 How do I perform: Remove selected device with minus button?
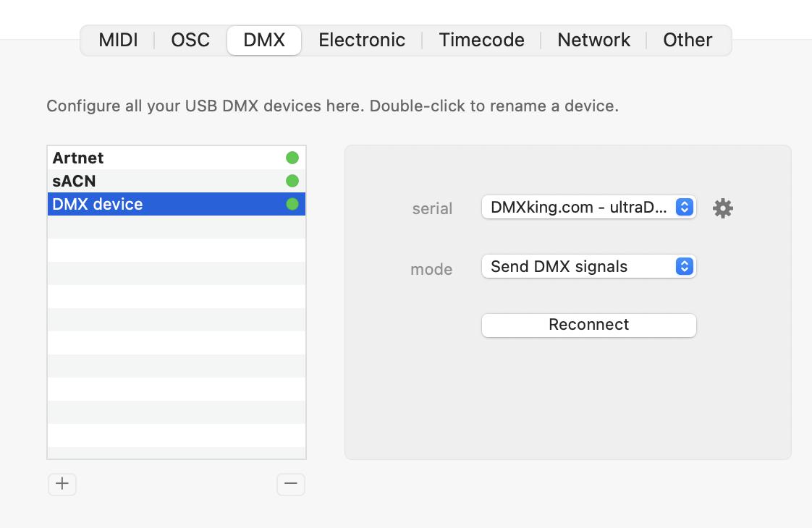pyautogui.click(x=290, y=484)
